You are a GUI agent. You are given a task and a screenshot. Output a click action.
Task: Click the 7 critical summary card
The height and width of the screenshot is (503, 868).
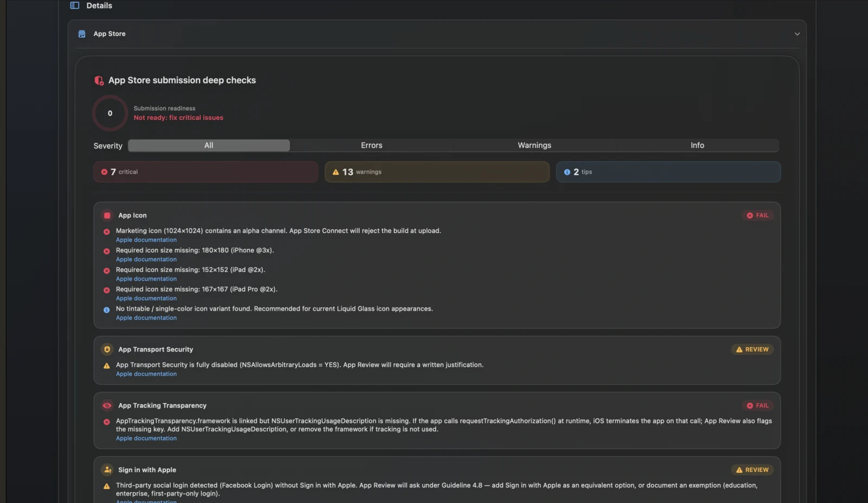coord(206,172)
